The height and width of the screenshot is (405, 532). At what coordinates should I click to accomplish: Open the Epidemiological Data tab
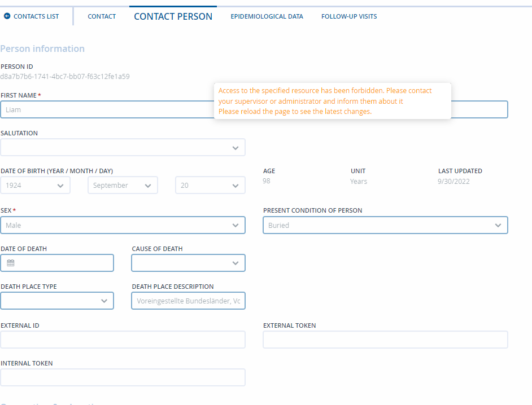coord(267,16)
